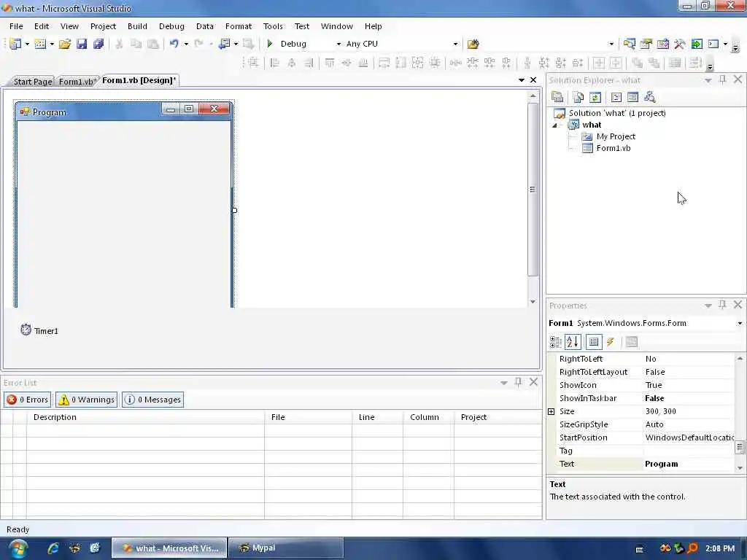Click the Properties grid scrollbar down arrow
Image resolution: width=747 pixels, height=560 pixels.
(740, 467)
